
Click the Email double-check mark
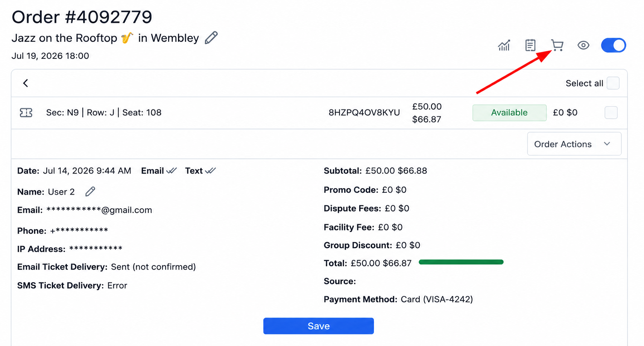[172, 171]
